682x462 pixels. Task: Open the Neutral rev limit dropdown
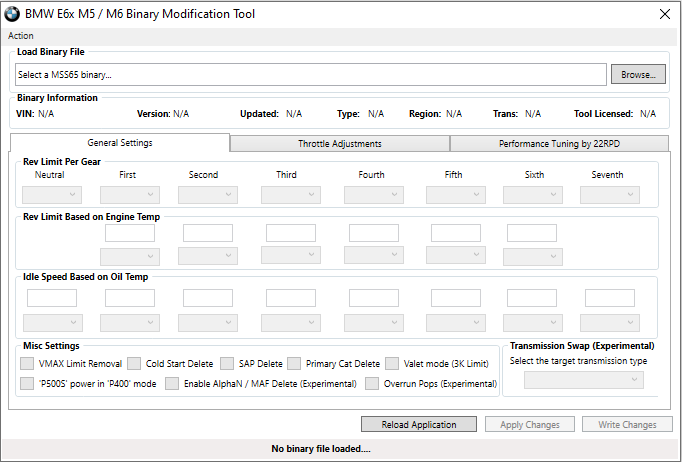click(x=52, y=195)
